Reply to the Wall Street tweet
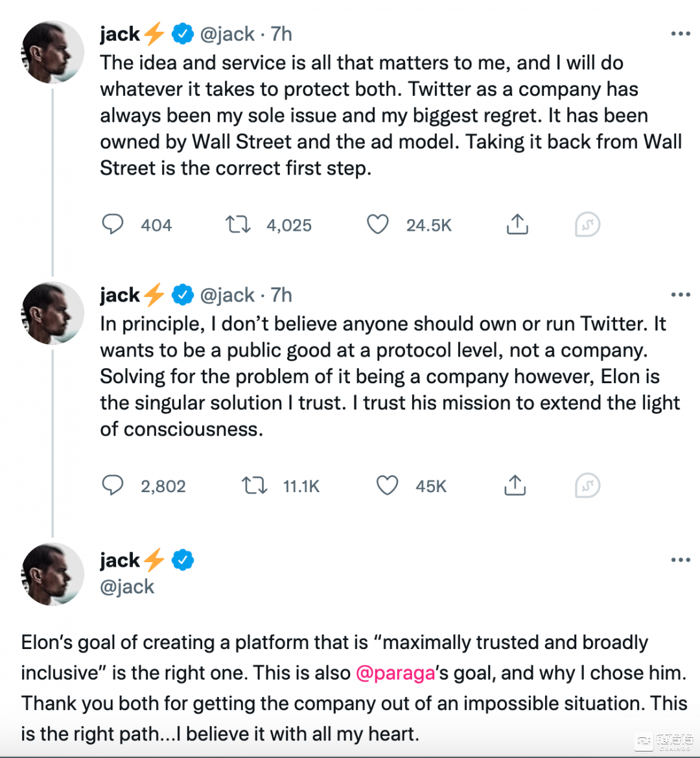The width and height of the screenshot is (700, 758). 113,224
